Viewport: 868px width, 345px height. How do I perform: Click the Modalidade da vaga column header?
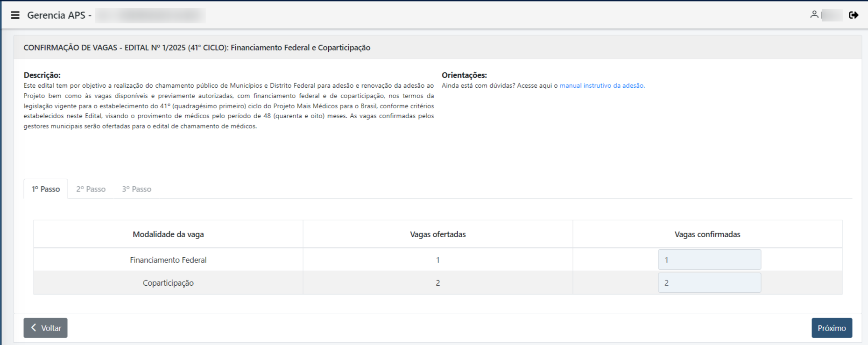pos(168,234)
